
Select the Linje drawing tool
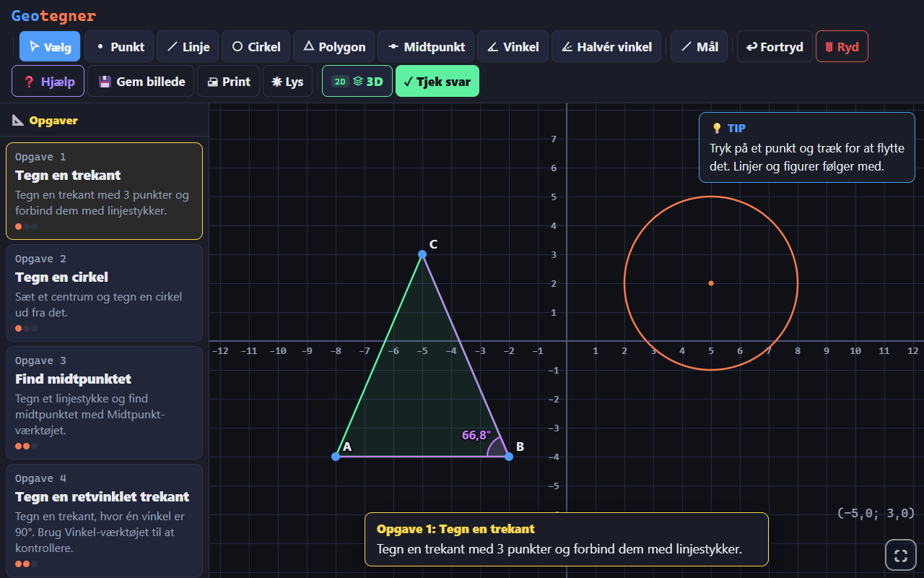[188, 46]
